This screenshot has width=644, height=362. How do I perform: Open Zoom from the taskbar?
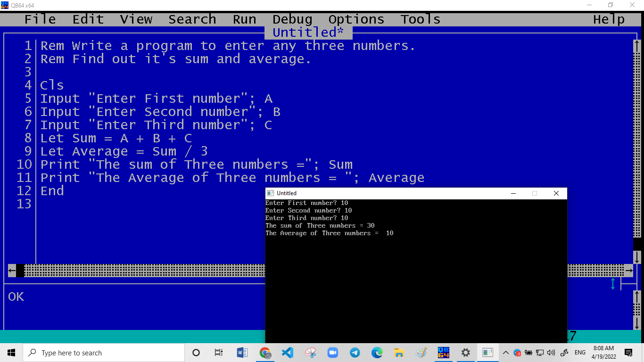click(x=333, y=353)
